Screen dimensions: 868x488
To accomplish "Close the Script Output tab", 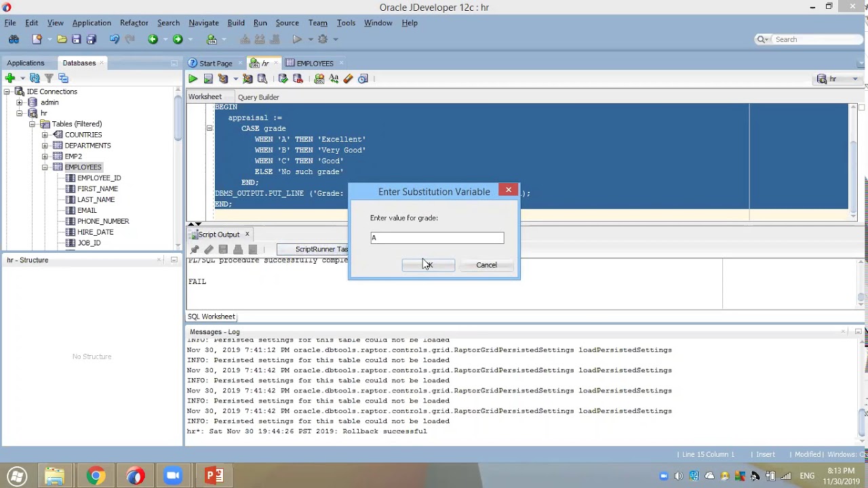I will tap(247, 235).
